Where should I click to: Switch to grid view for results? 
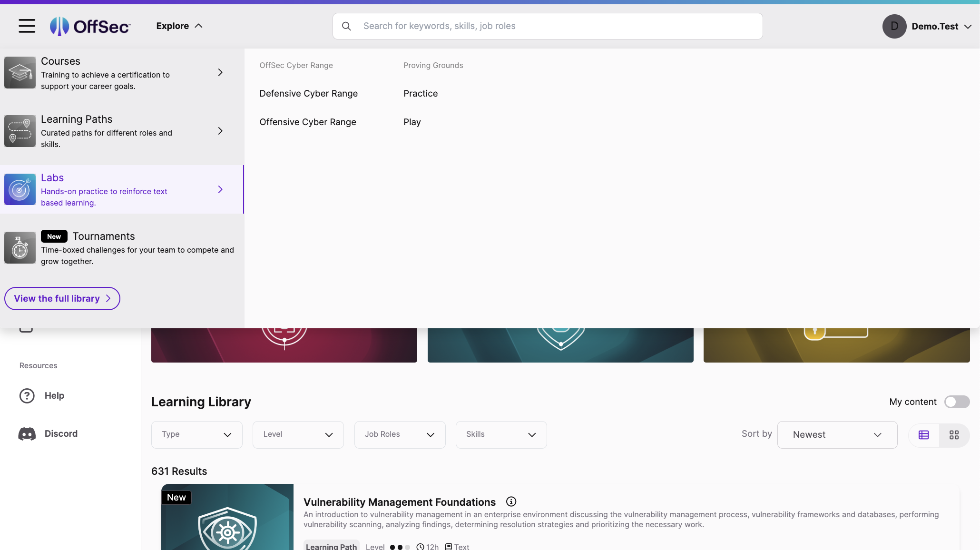pos(954,434)
